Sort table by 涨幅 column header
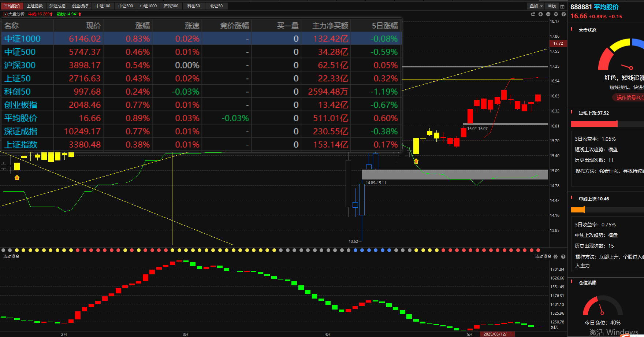This screenshot has height=337, width=644. click(128, 26)
